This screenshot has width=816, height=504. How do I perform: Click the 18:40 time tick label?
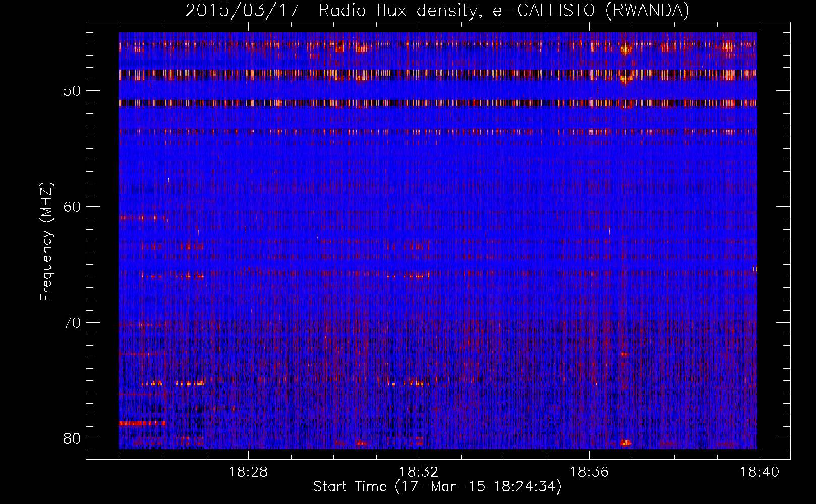(760, 472)
